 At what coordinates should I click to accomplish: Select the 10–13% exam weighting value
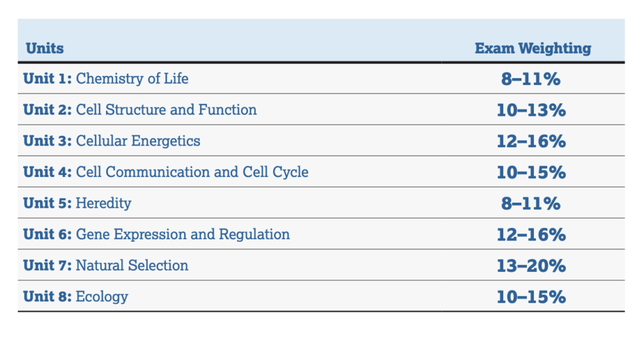(531, 110)
